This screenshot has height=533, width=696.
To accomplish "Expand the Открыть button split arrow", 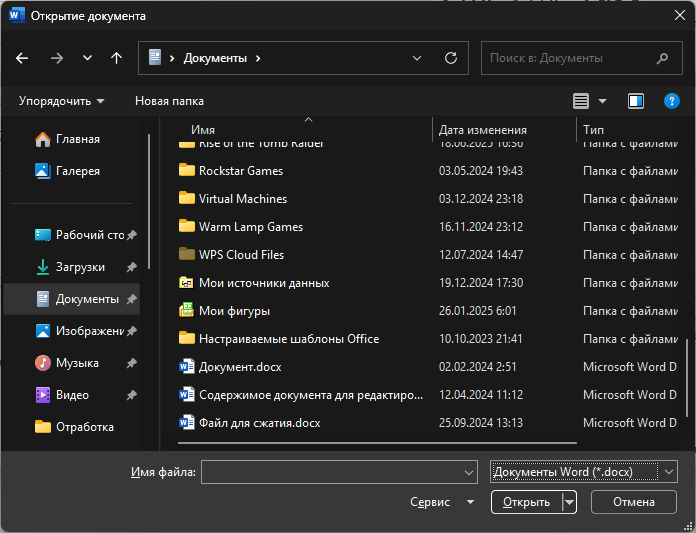I will tap(569, 502).
